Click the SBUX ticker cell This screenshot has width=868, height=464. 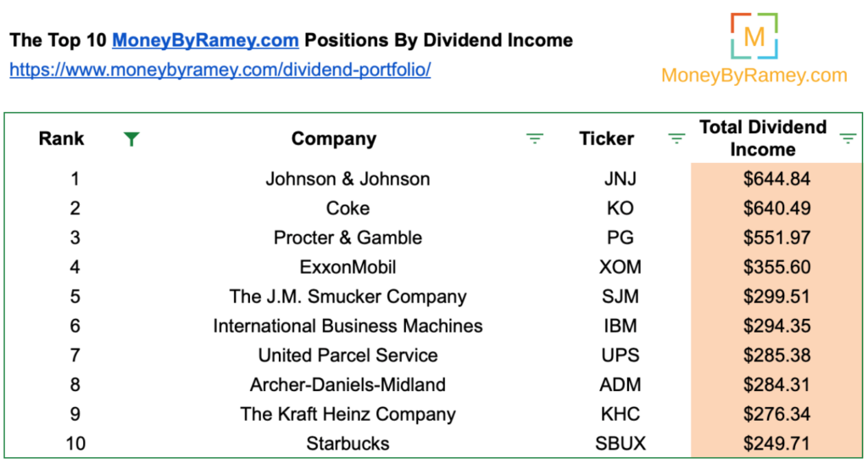tap(620, 444)
